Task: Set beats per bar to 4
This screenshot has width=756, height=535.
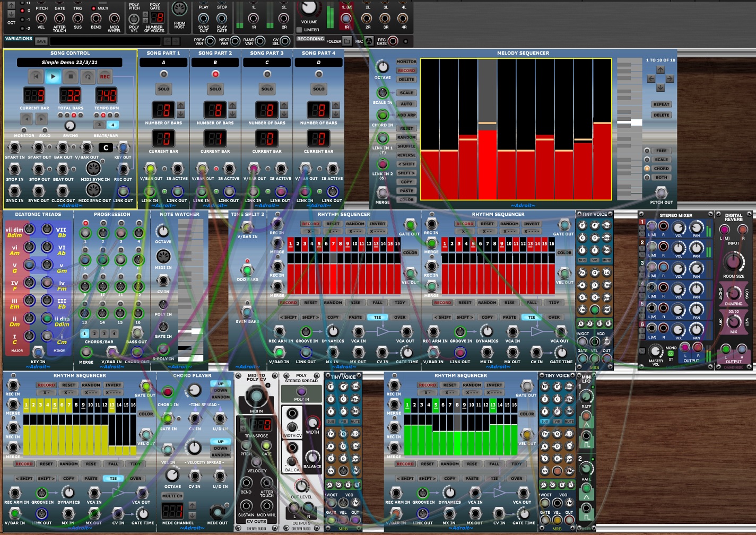Action: pos(112,125)
